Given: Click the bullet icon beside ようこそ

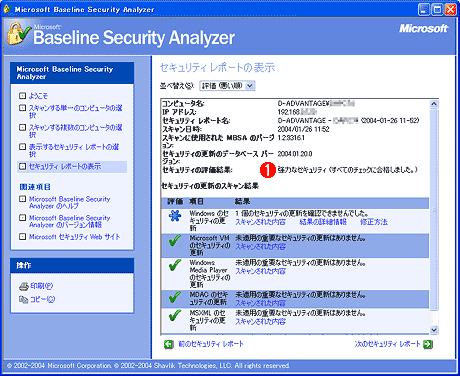Looking at the screenshot, I should coord(22,96).
